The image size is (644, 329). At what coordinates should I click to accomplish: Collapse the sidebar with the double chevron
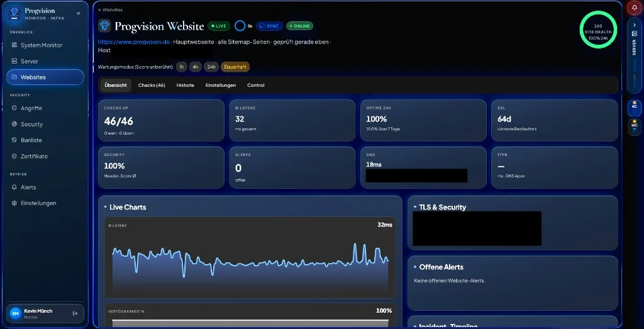click(79, 14)
